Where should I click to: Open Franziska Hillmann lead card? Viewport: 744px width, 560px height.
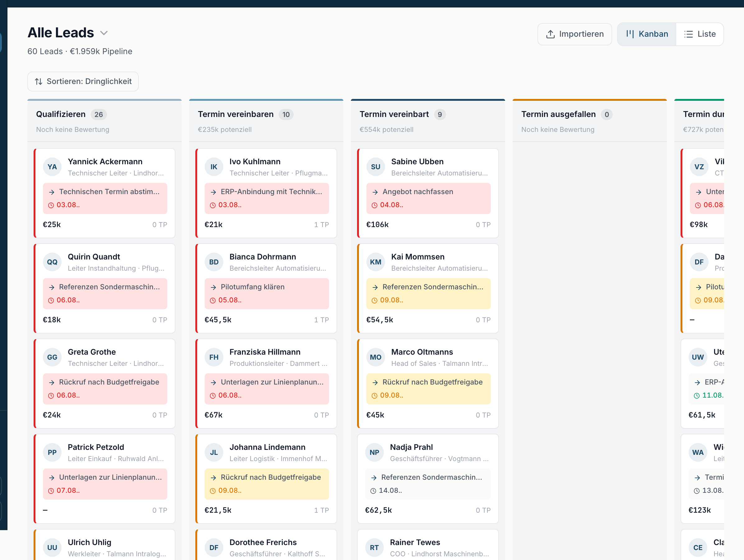[x=266, y=383]
